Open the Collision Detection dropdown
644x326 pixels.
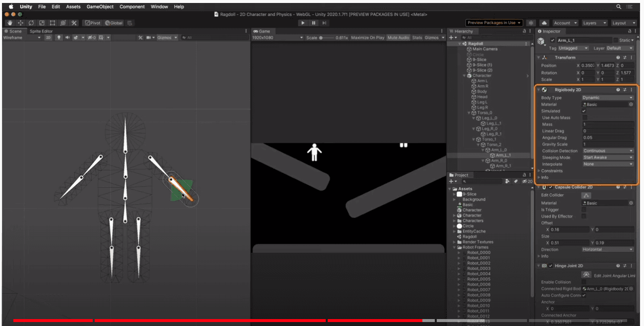pyautogui.click(x=608, y=151)
